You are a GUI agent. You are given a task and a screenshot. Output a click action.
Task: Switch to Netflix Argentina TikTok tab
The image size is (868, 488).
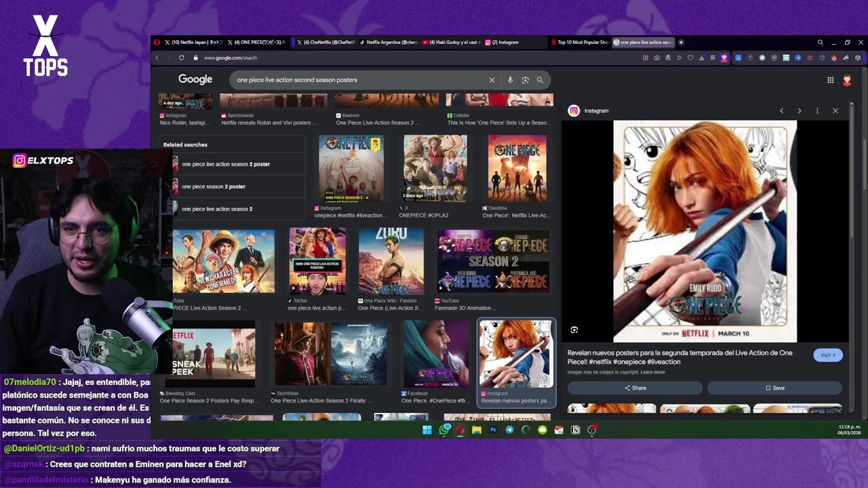click(389, 42)
